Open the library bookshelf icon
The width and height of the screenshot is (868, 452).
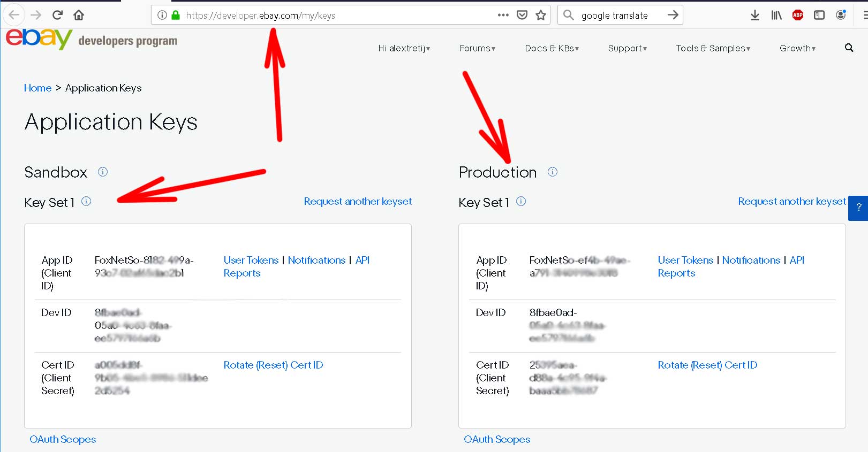click(x=776, y=15)
